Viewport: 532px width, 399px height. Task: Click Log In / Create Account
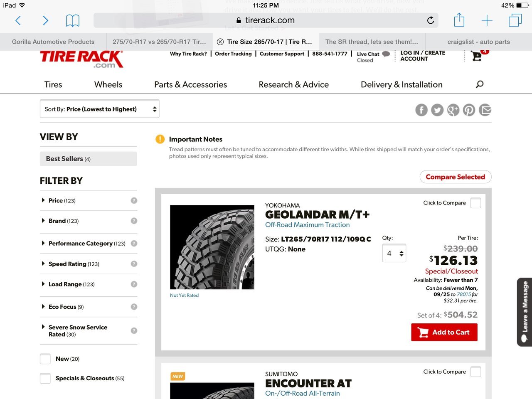pyautogui.click(x=423, y=56)
